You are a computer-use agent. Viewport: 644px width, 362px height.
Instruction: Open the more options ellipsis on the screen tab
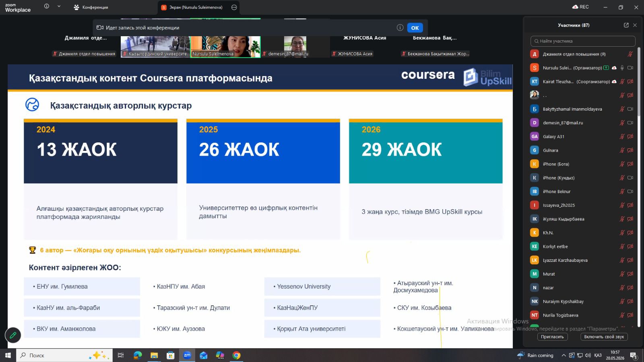234,7
